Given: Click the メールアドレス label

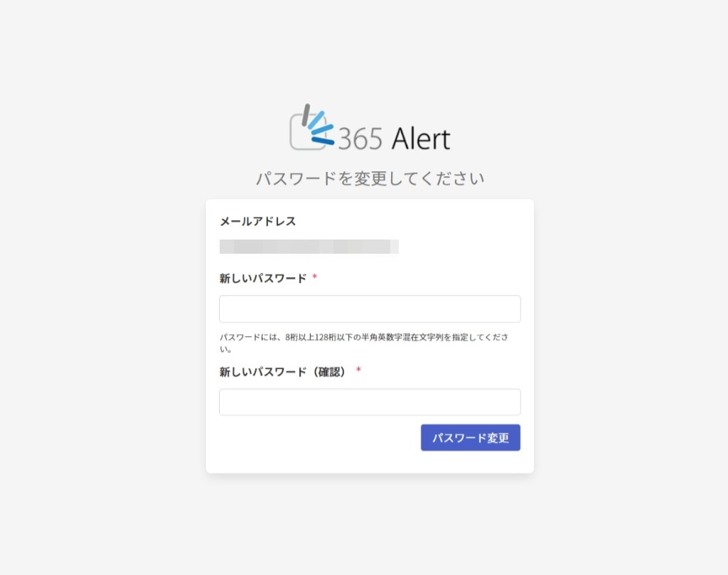Looking at the screenshot, I should 257,221.
